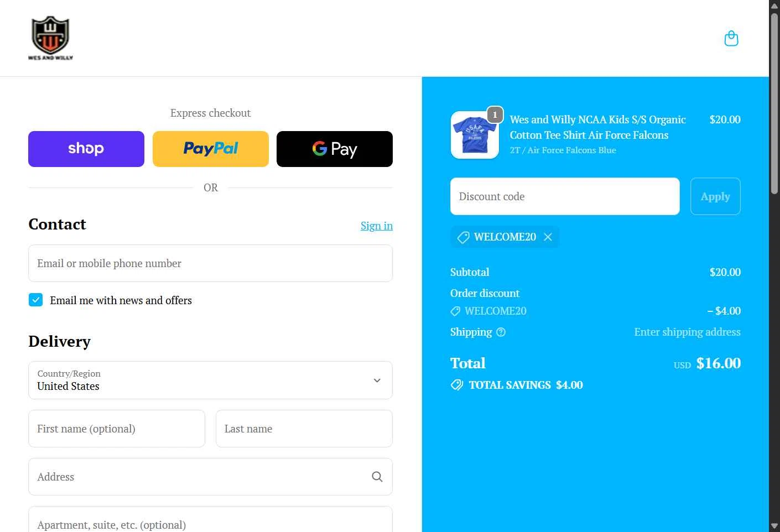This screenshot has width=780, height=532.
Task: Click the Subtotal label
Action: pos(470,272)
